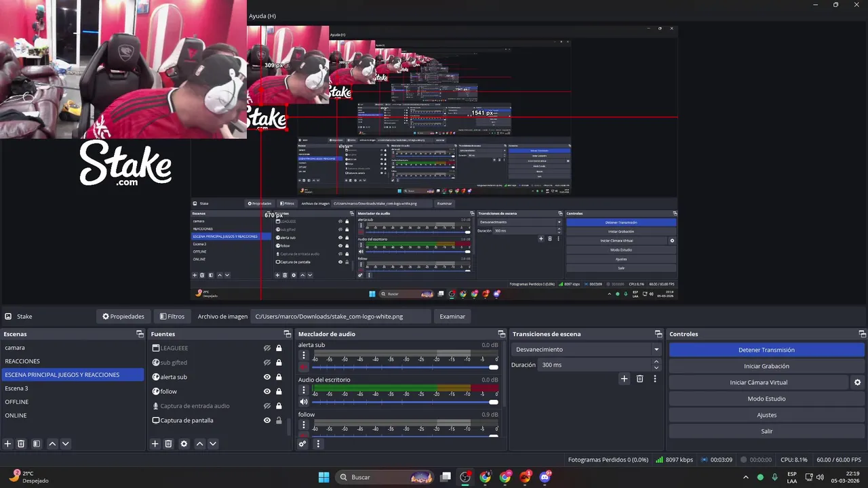The width and height of the screenshot is (868, 488).
Task: Increase Duración with the up stepper arrow
Action: 656,362
